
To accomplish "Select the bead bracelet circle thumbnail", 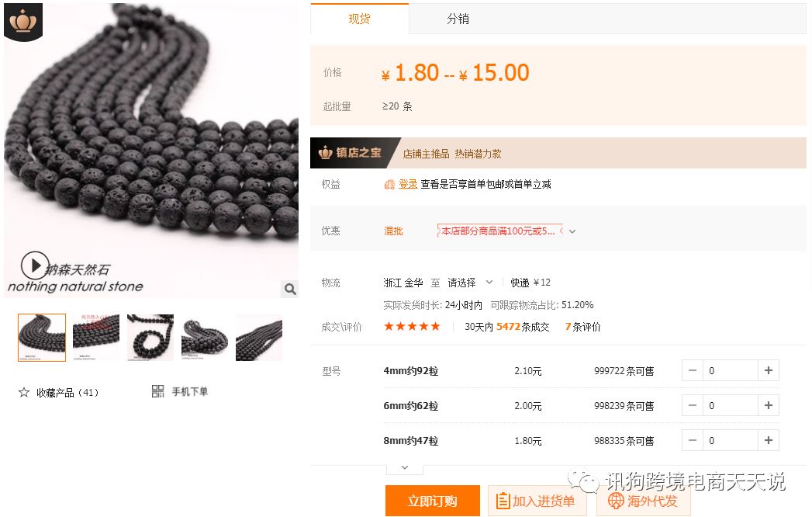I will 150,338.
